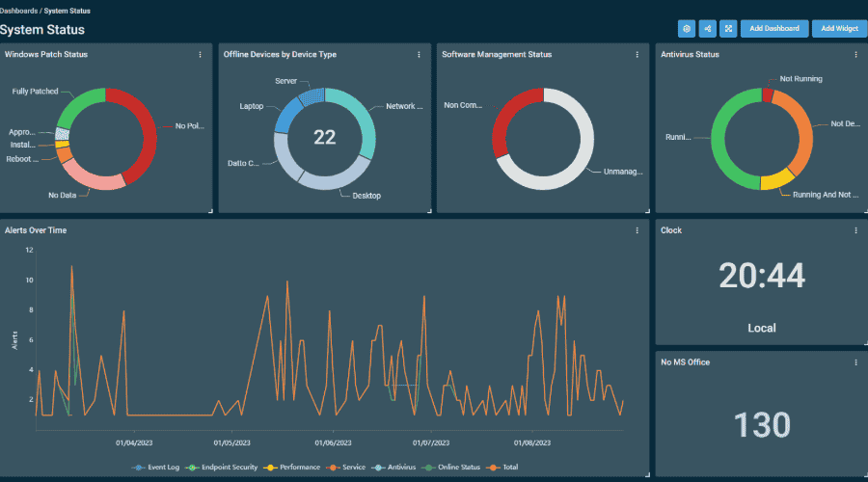Click the Reboot orange patch segment
Image resolution: width=868 pixels, height=482 pixels.
[x=65, y=154]
